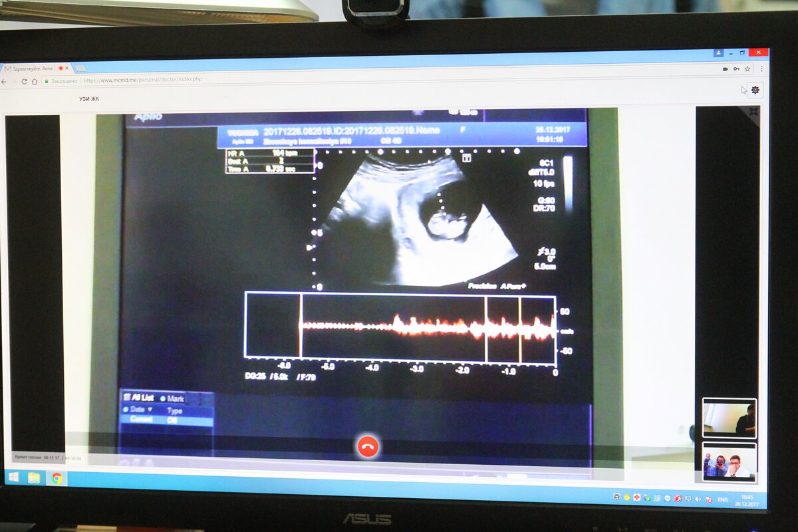Image resolution: width=798 pixels, height=532 pixels.
Task: Go to browser home page
Action: click(35, 81)
